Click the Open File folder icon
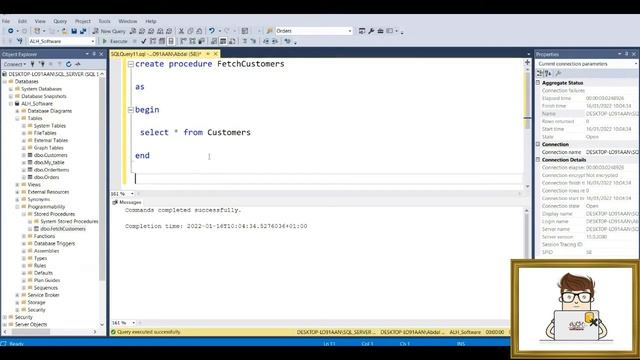This screenshot has height=360, width=640. click(64, 31)
